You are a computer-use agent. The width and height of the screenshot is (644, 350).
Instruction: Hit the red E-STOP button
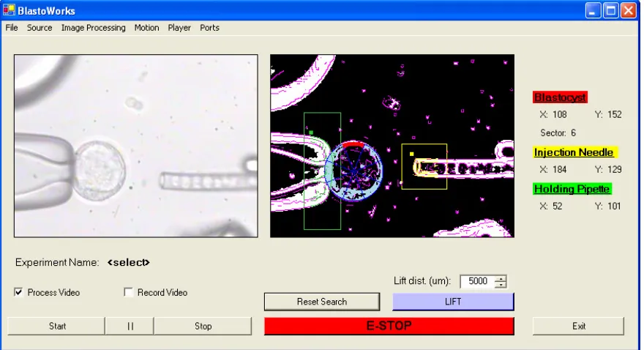[389, 326]
